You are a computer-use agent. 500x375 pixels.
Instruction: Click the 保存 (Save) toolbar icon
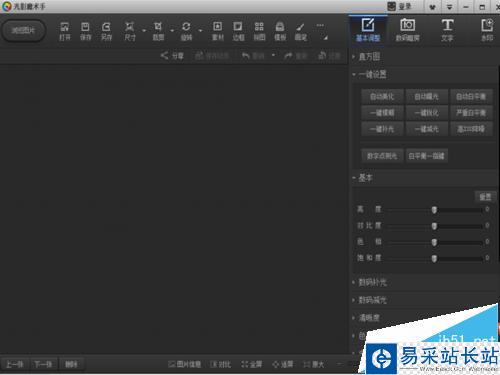coord(85,31)
